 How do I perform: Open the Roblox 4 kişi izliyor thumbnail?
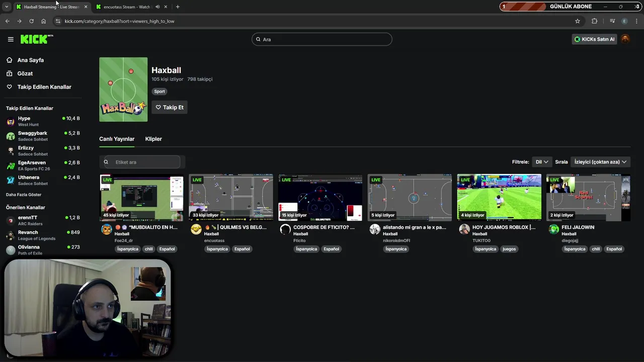pos(499,198)
